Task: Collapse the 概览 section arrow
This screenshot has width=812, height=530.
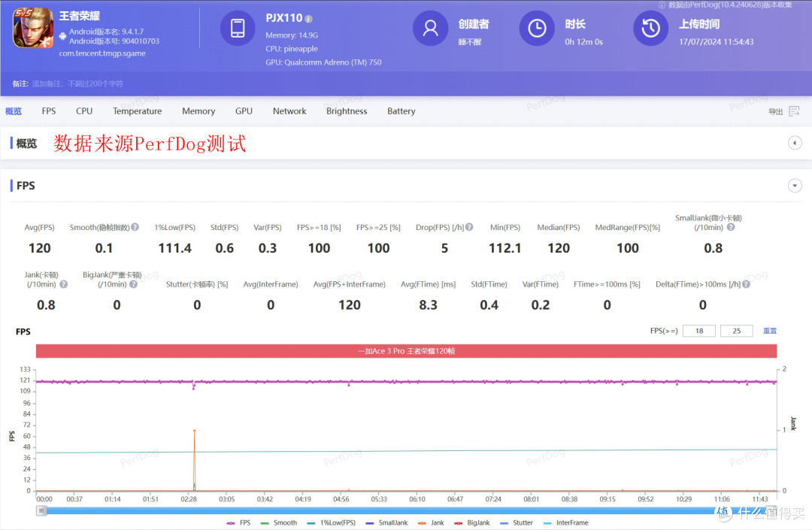Action: (x=795, y=143)
